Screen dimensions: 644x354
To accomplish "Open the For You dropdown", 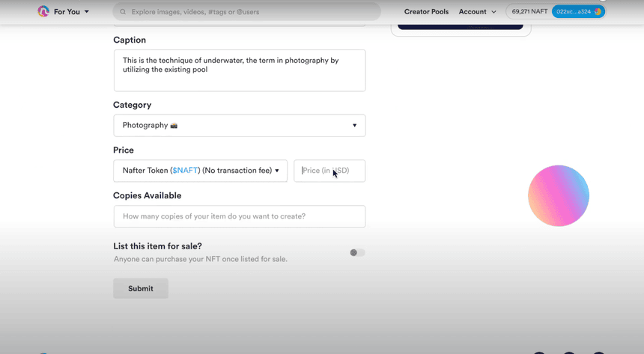I will point(71,12).
